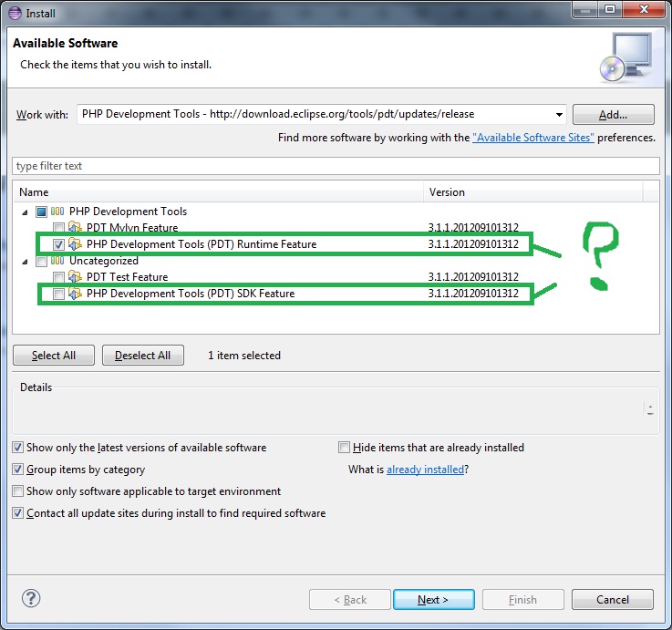Enable Show only software applicable to target environment
The height and width of the screenshot is (630, 672).
[x=17, y=491]
